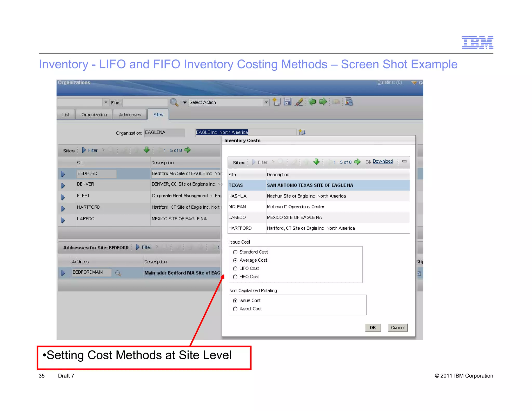532x411 pixels.
Task: Click the Download link
Action: coord(383,161)
